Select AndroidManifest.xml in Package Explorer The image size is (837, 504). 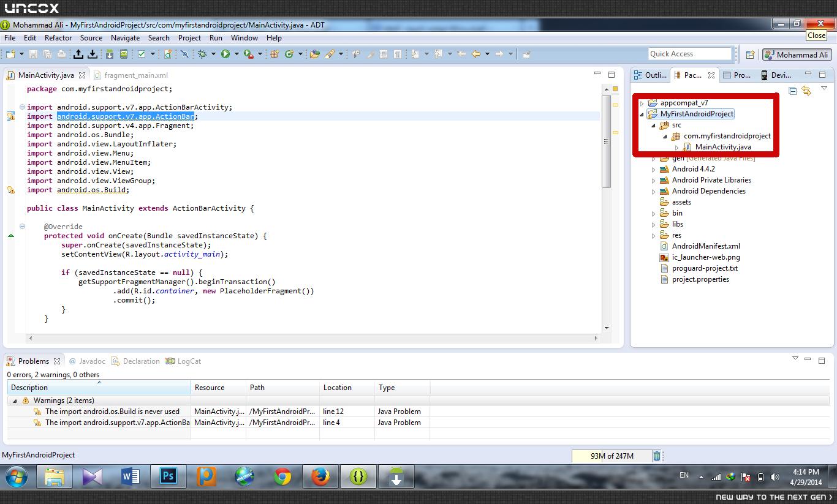706,246
